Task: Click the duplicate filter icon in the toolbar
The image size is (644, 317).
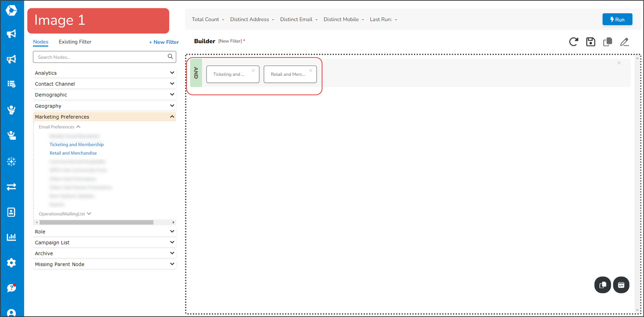Action: click(607, 42)
